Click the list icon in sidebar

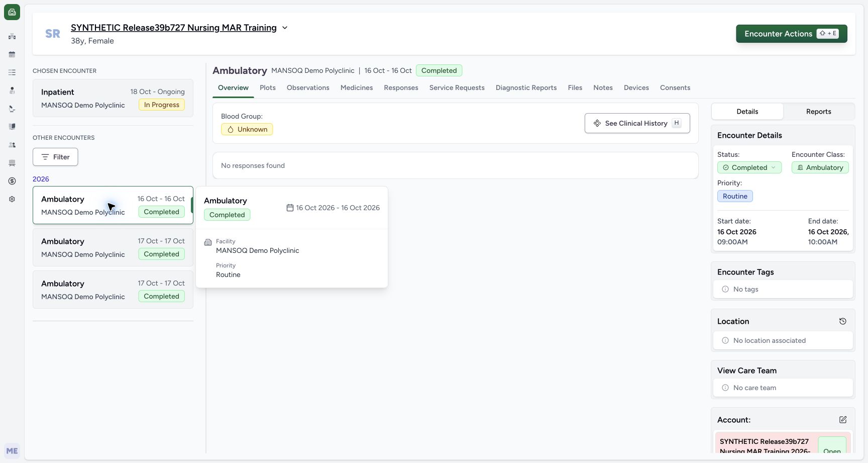point(12,72)
